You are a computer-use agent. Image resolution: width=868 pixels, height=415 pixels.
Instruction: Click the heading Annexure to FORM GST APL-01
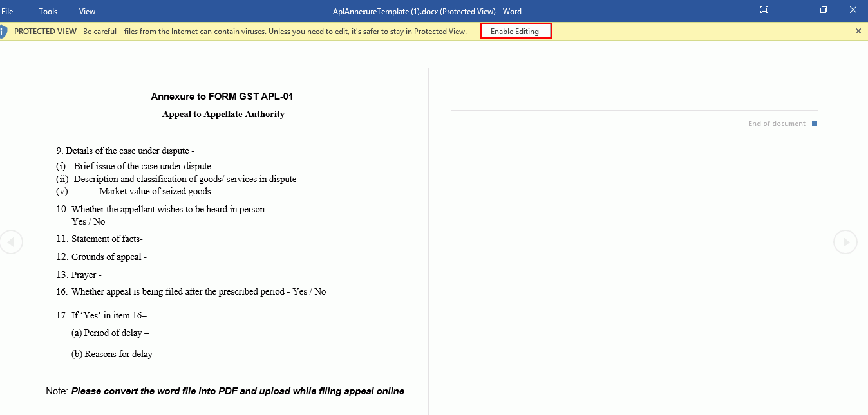tap(223, 96)
